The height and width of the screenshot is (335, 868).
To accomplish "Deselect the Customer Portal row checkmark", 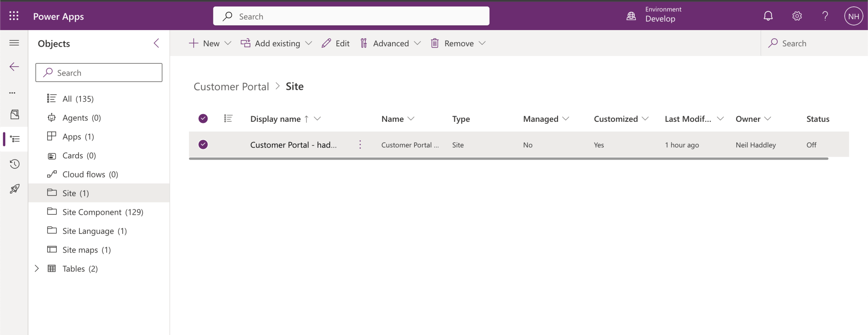I will (x=203, y=145).
